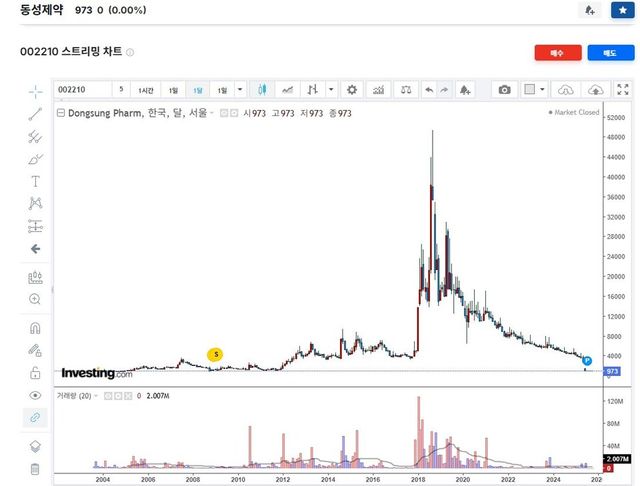
Task: Redo chart action
Action: pyautogui.click(x=444, y=89)
